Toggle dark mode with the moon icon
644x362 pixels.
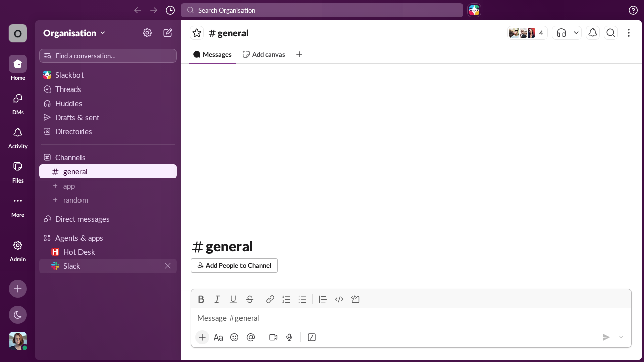(18, 315)
